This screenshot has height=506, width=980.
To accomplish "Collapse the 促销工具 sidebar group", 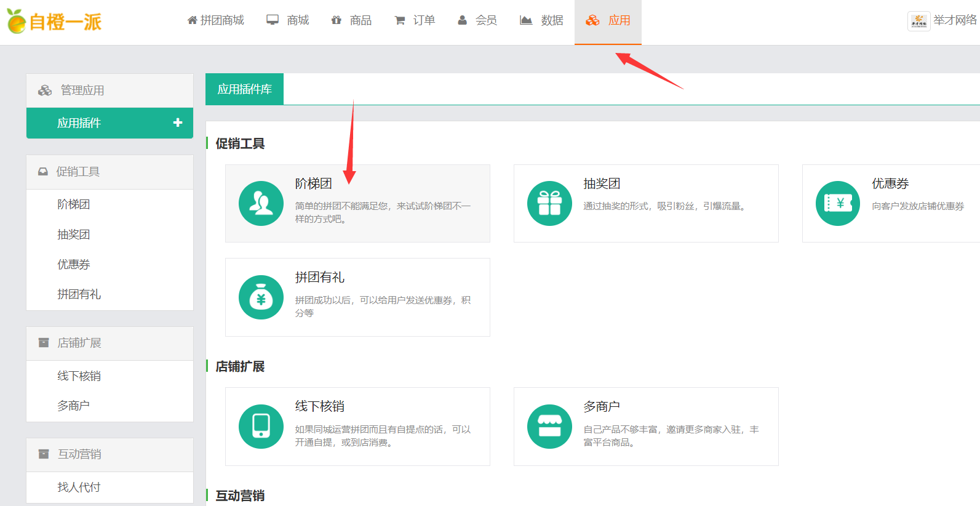I will (110, 172).
